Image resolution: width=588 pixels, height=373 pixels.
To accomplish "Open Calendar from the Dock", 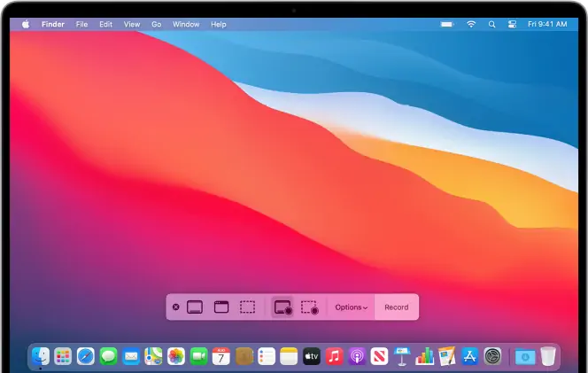I will tap(221, 356).
